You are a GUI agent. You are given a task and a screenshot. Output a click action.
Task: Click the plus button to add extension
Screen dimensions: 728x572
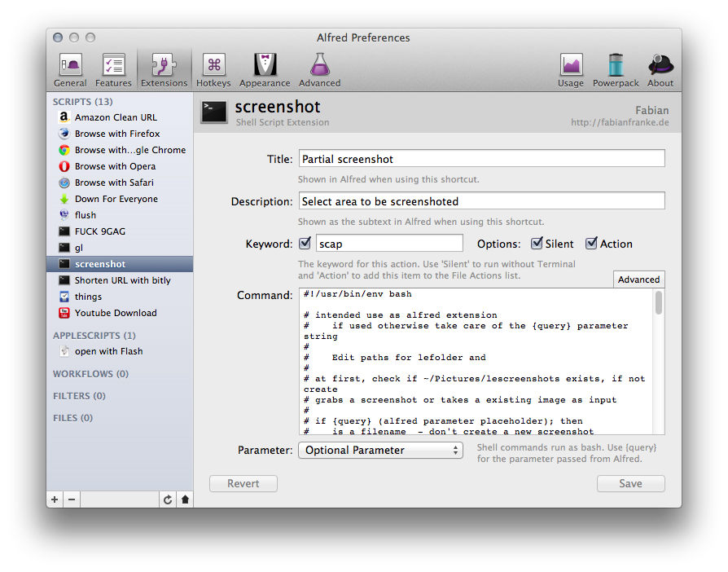pyautogui.click(x=55, y=499)
